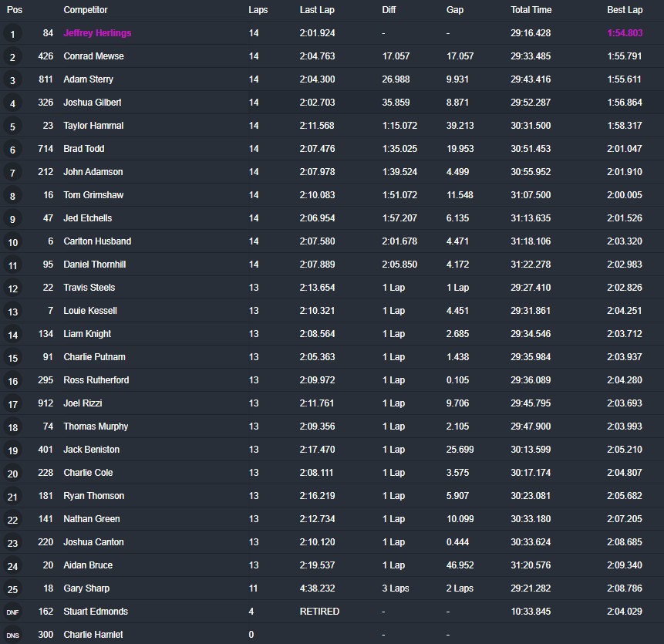Select Liam Knight competitor name
Screen dimensions: 664x644
(87, 334)
